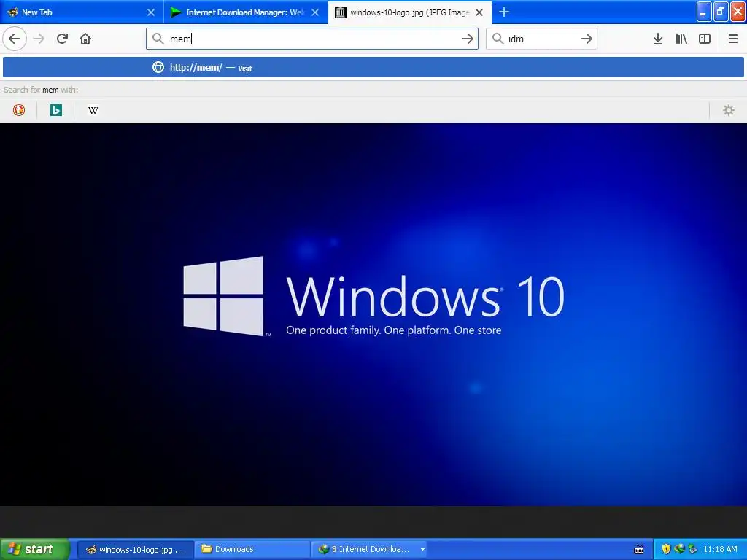Viewport: 747px width, 560px height.
Task: Click the 11:18 AM clock
Action: pos(720,549)
